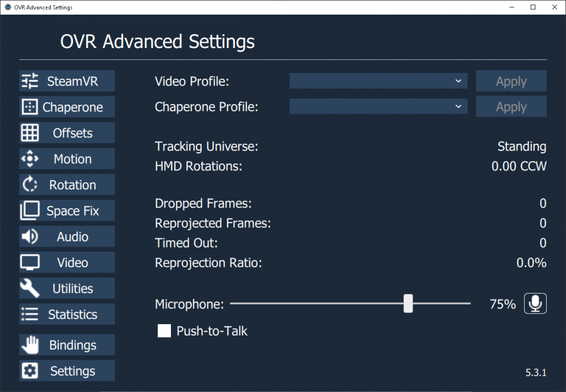The width and height of the screenshot is (566, 392).
Task: Click the Microphone volume slider handle
Action: (408, 304)
